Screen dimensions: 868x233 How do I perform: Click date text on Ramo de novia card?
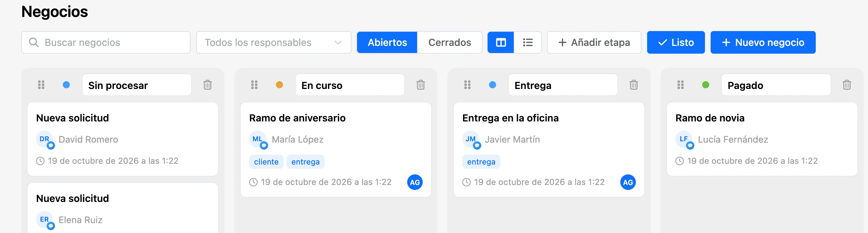tap(752, 161)
